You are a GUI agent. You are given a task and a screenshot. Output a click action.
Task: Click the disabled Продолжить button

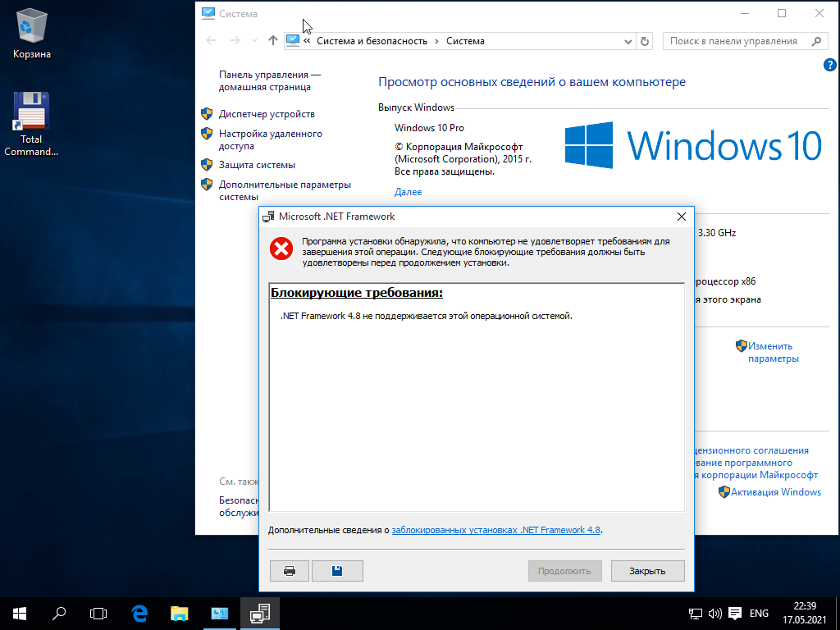point(564,571)
